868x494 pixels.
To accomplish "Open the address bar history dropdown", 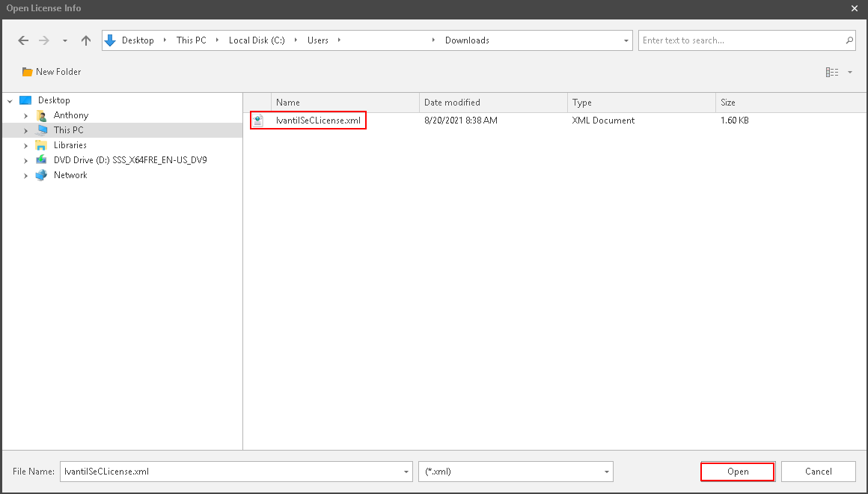I will [x=626, y=40].
